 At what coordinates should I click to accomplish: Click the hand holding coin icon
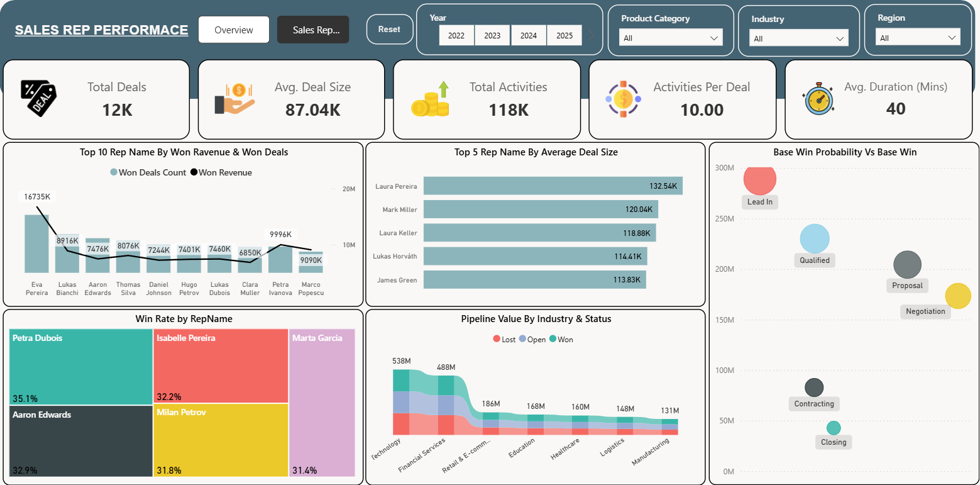click(x=235, y=99)
